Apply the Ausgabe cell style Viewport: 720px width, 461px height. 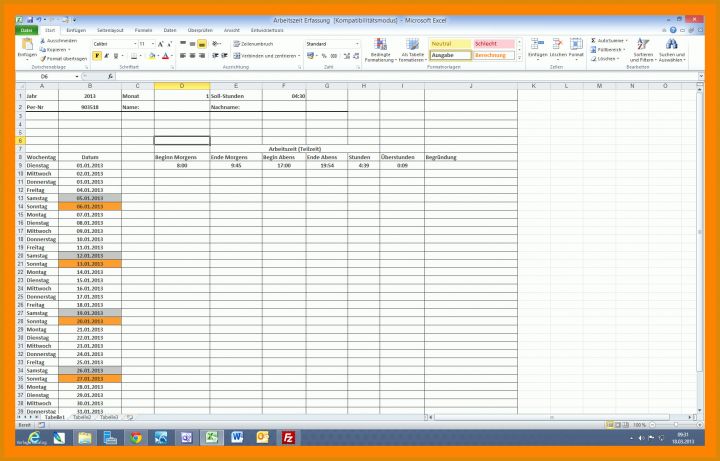tap(450, 55)
